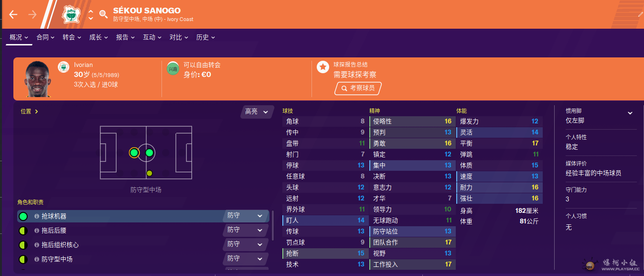Image resolution: width=644 pixels, height=276 pixels.
Task: Click the 考察球员 scout player button
Action: pyautogui.click(x=358, y=88)
